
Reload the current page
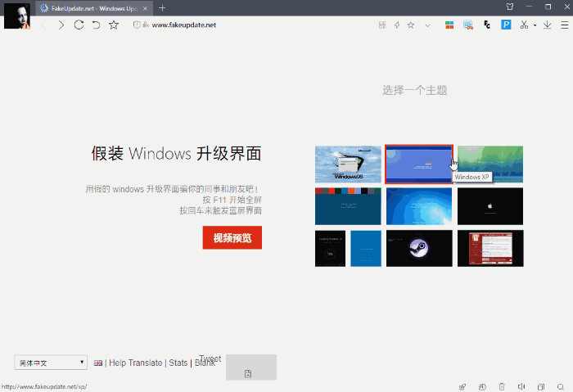[79, 25]
